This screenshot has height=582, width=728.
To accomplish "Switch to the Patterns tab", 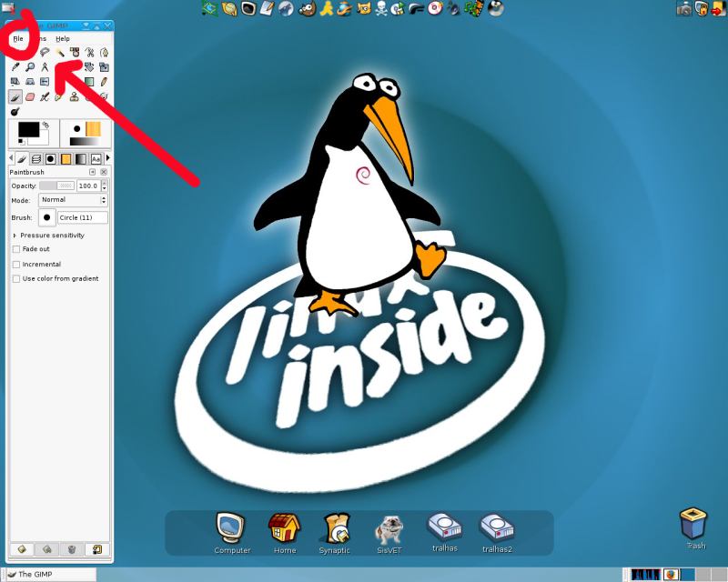I will (x=66, y=159).
